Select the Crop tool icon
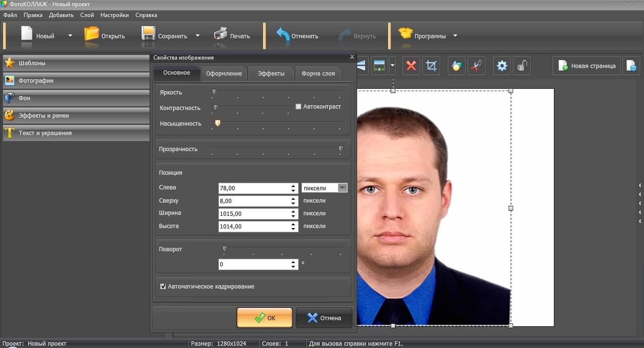Image resolution: width=644 pixels, height=348 pixels. pos(431,66)
